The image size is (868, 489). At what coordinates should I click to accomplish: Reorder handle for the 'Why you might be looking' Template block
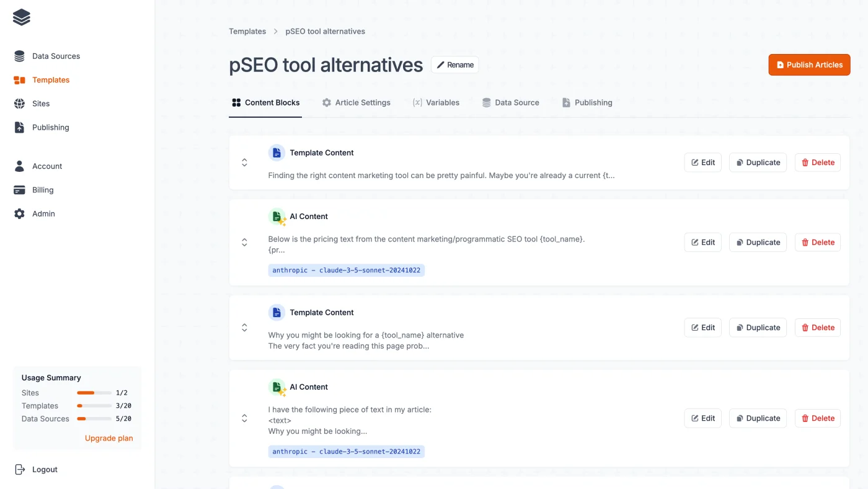point(244,328)
